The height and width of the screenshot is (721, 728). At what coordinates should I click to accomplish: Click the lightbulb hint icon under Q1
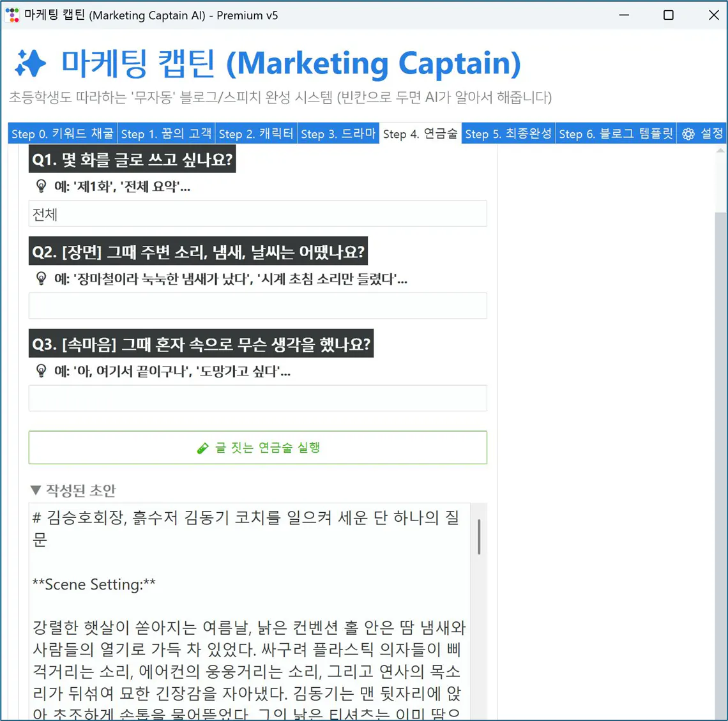coord(40,186)
